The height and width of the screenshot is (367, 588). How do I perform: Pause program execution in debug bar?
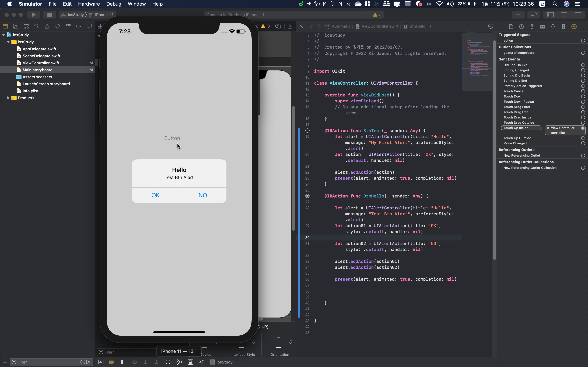pos(123,362)
